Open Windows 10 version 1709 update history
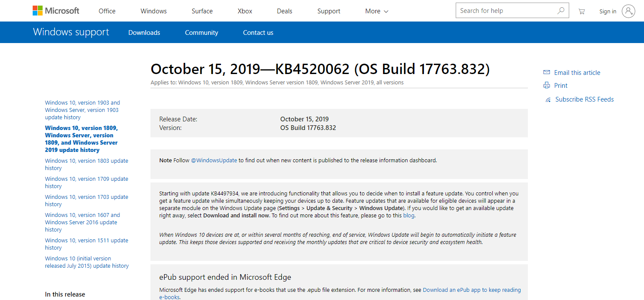 (x=86, y=182)
